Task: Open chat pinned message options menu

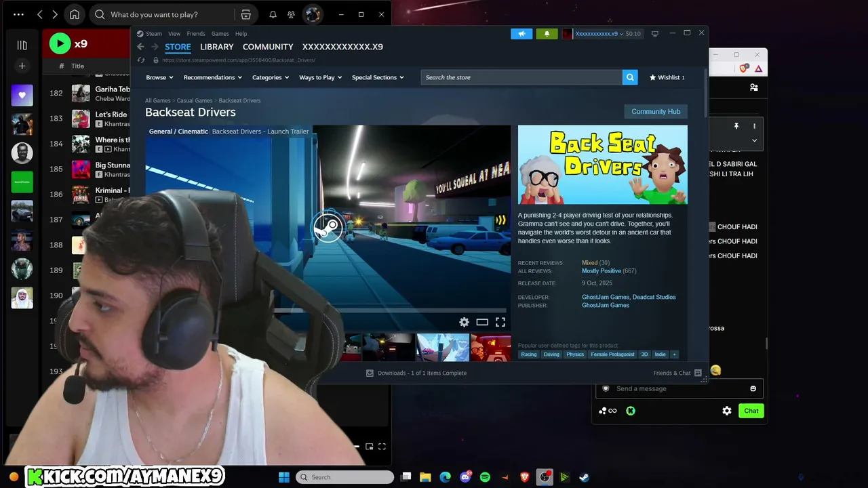Action: point(754,126)
